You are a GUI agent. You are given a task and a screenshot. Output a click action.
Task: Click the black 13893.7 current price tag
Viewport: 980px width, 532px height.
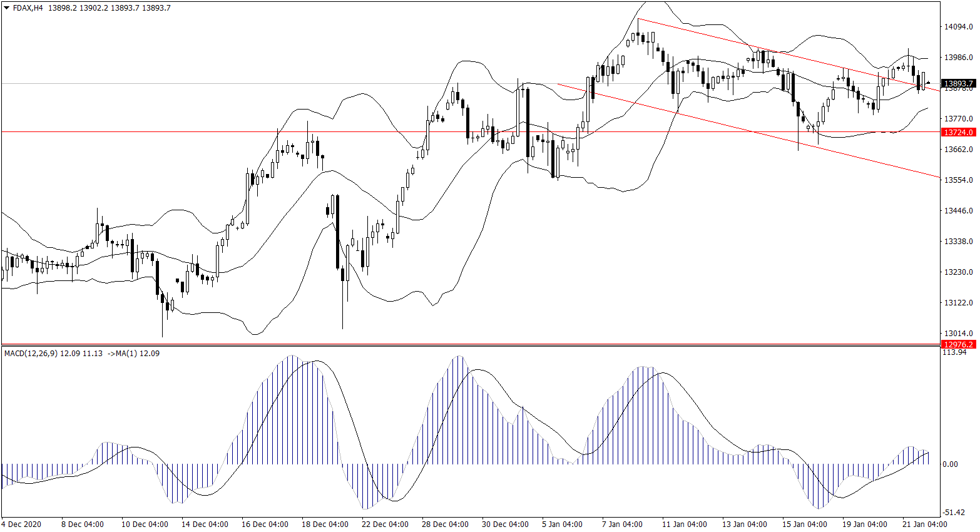pyautogui.click(x=958, y=84)
